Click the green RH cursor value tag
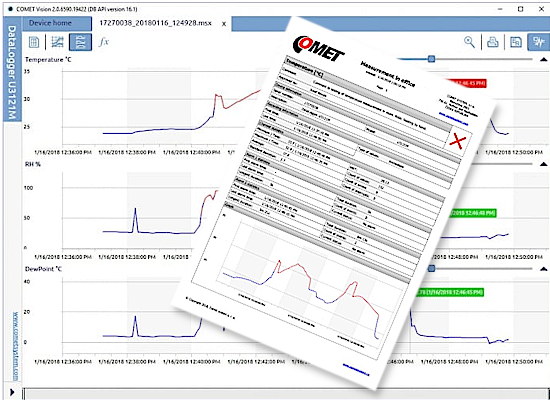This screenshot has width=550, height=400. point(472,213)
